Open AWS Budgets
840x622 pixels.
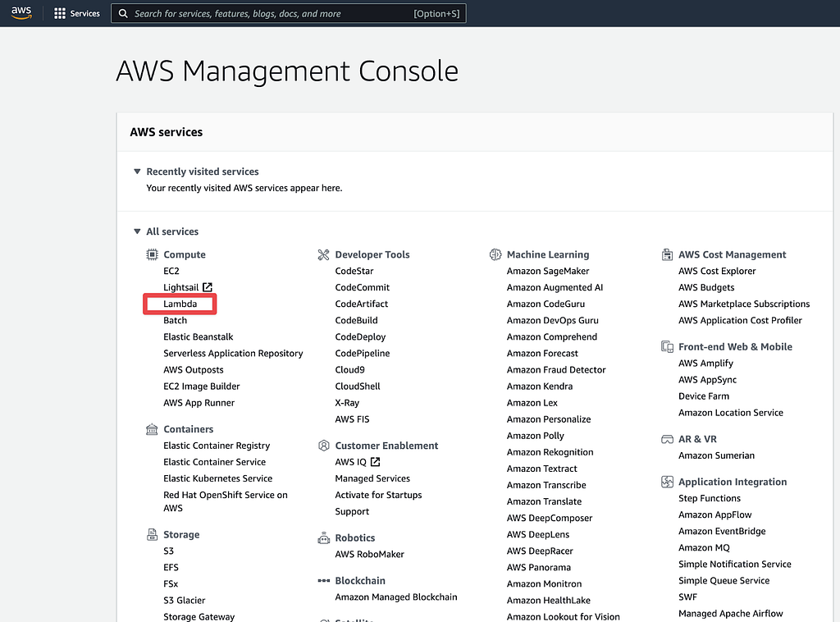pos(706,287)
